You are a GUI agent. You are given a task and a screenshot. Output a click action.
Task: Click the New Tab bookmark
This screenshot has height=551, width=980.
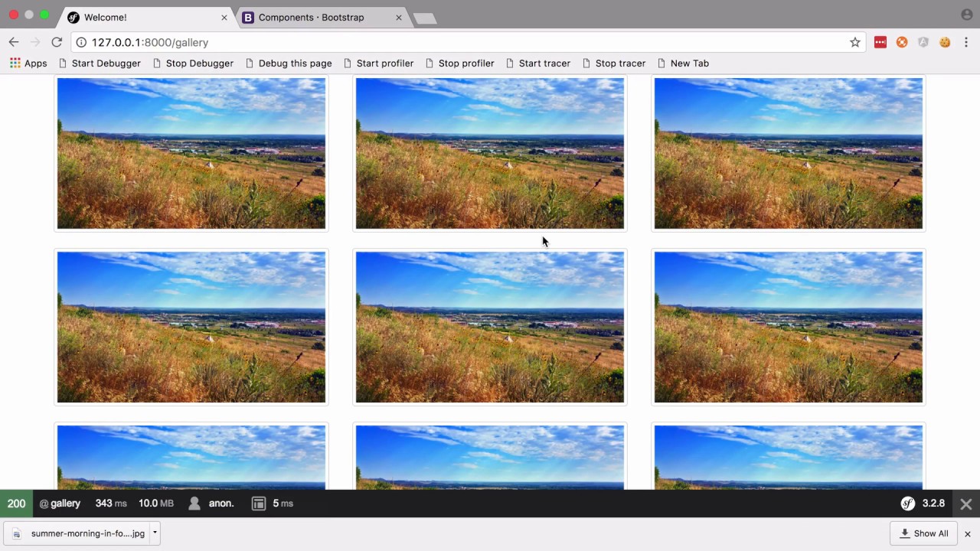click(x=683, y=64)
